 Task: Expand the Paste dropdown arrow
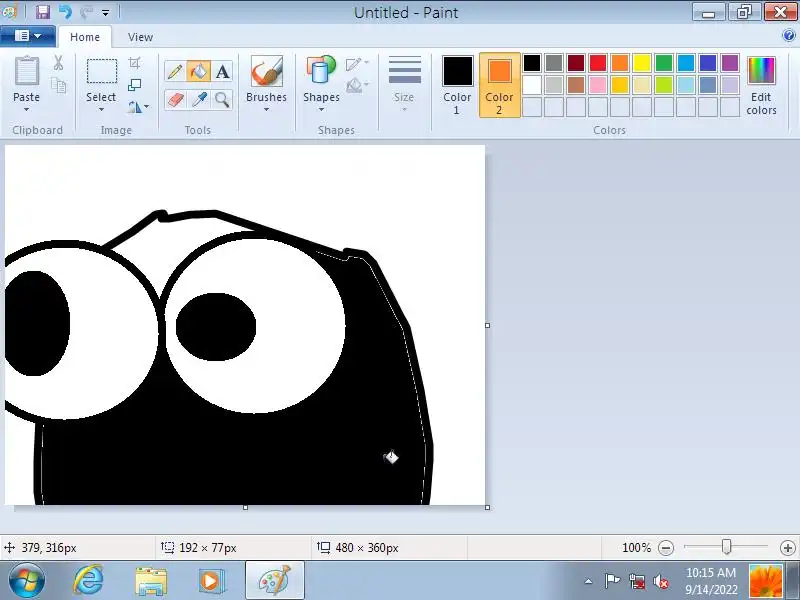click(x=27, y=109)
